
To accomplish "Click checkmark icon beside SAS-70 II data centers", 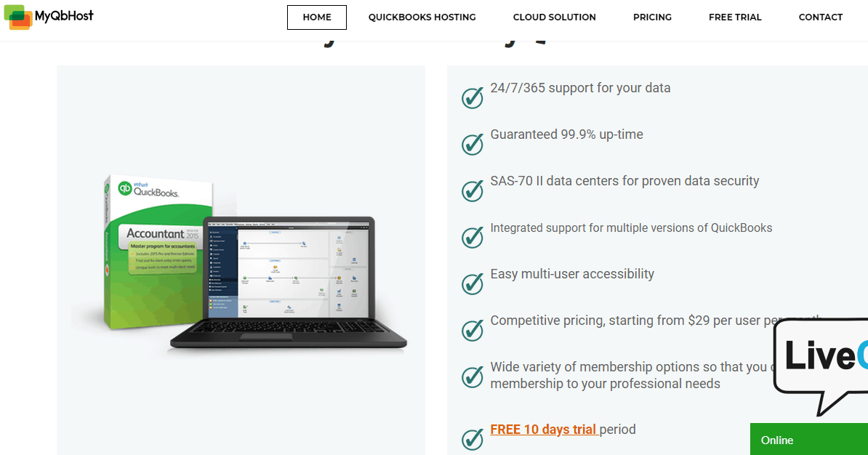I will (x=473, y=190).
